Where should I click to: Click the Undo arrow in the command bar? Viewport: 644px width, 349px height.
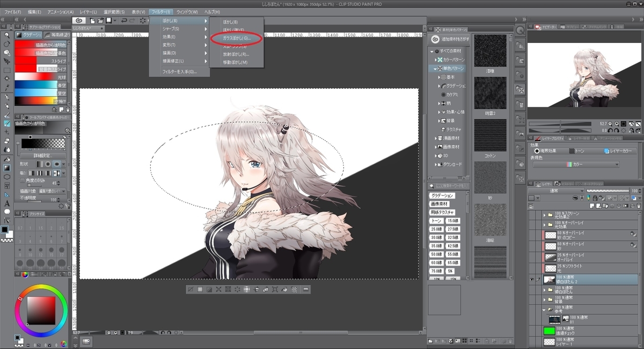coord(124,20)
